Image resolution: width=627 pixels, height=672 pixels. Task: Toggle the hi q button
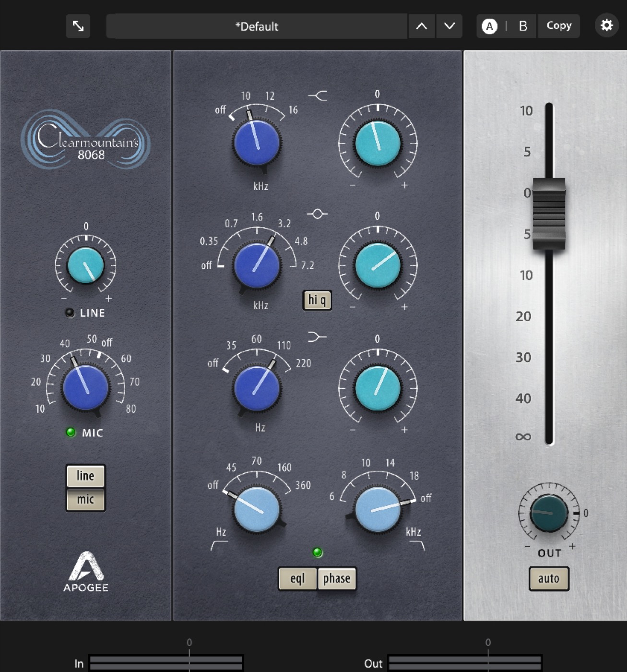point(317,300)
